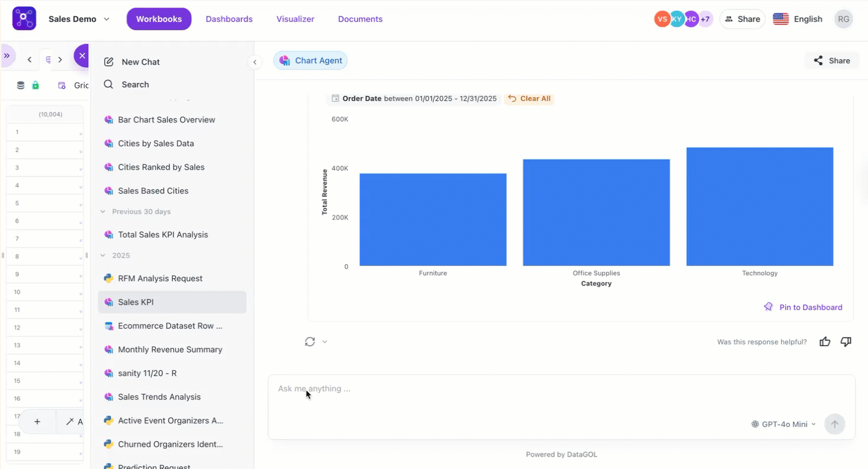The image size is (868, 469).
Task: Click the Technology bar in chart
Action: pos(760,207)
